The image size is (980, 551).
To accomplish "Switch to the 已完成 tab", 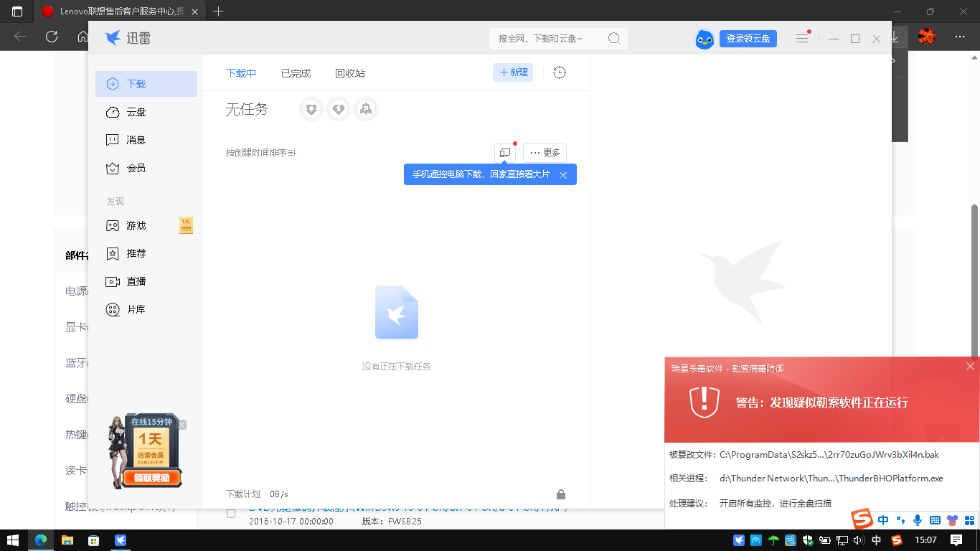I will (296, 73).
